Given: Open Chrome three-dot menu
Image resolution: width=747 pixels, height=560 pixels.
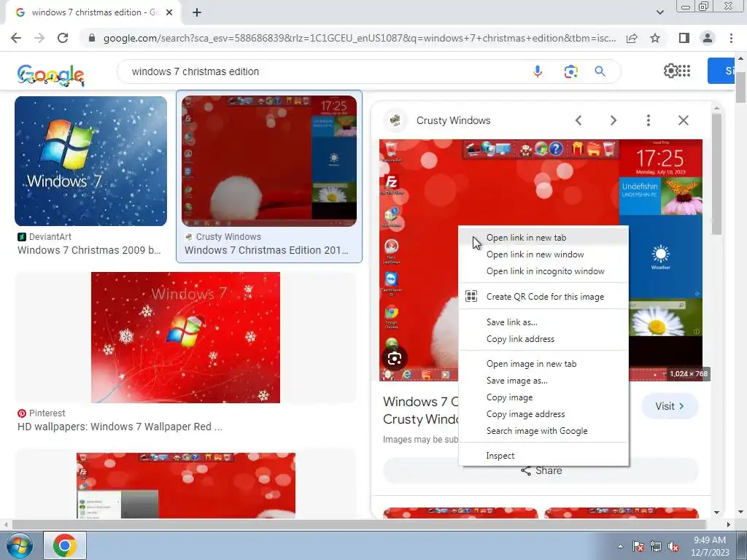Looking at the screenshot, I should [731, 38].
